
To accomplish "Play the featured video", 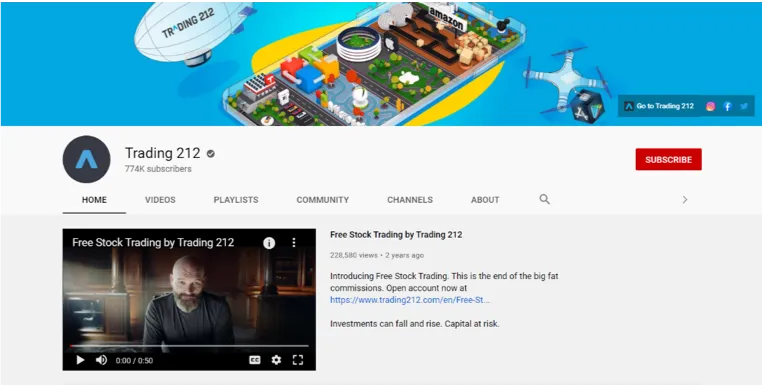I will tap(81, 360).
